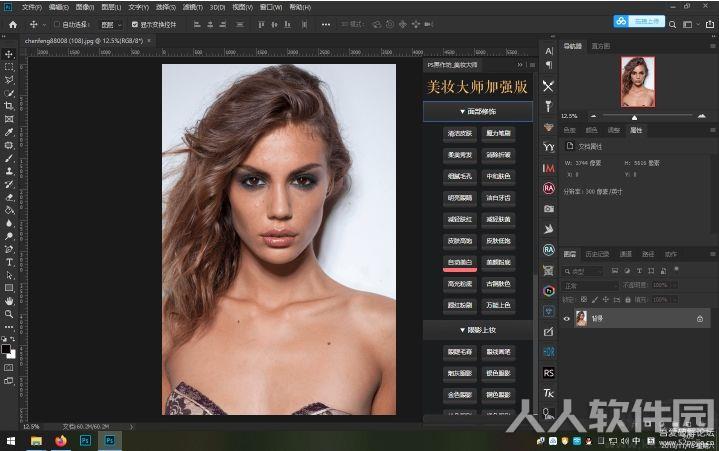Click the foreground color swatch

(6, 349)
